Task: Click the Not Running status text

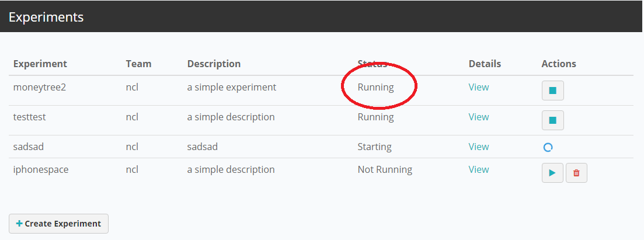Action: (x=385, y=169)
